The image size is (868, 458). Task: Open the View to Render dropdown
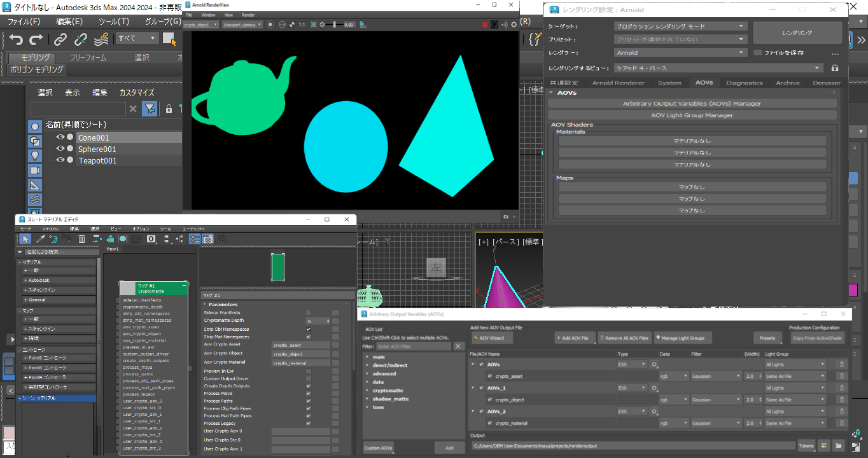[718, 68]
